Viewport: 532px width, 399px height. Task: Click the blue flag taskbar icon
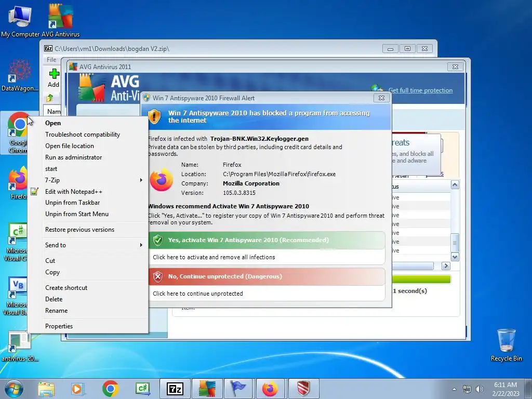[x=238, y=389]
